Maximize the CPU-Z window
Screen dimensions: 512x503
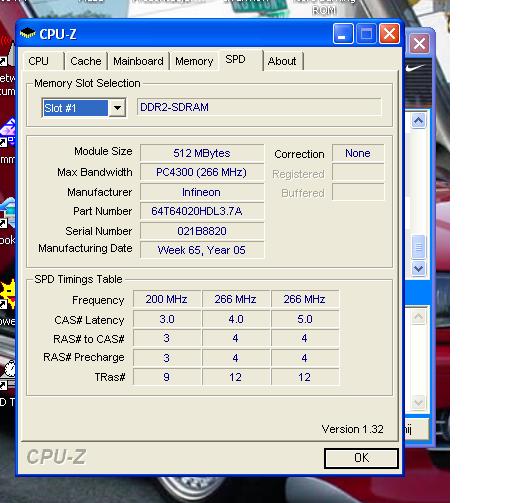point(366,34)
